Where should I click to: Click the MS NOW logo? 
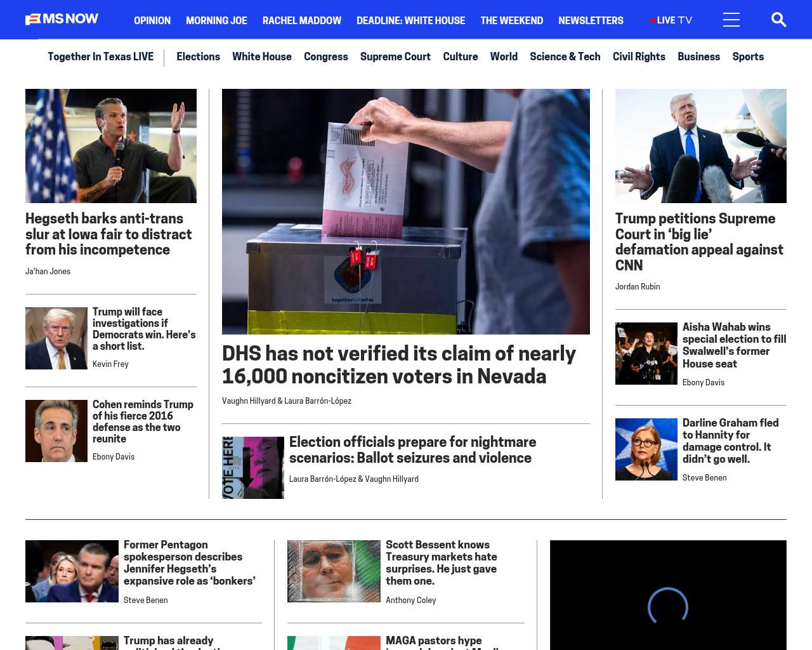[62, 19]
